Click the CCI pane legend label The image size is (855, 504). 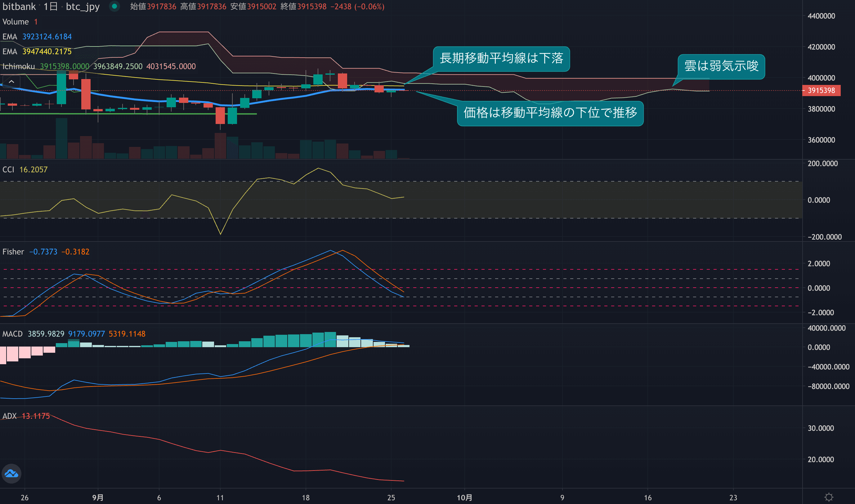[8, 170]
